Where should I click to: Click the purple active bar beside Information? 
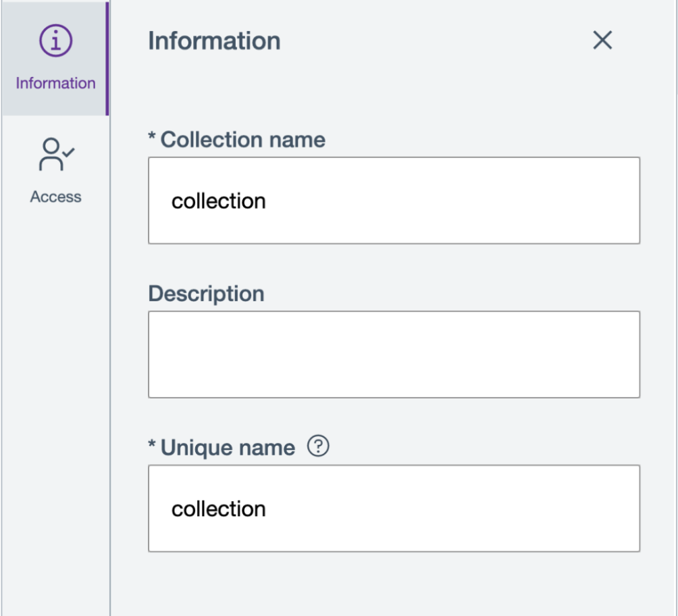point(107,59)
